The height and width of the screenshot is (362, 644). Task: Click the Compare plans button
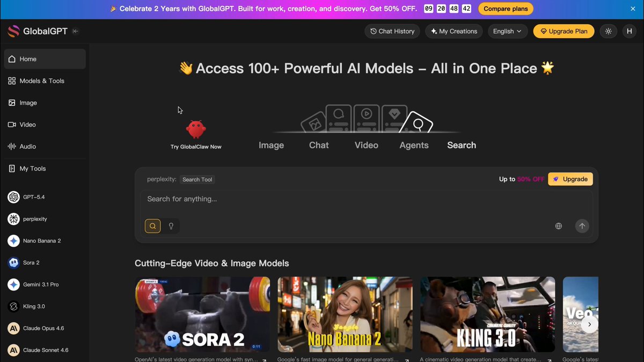pos(506,9)
